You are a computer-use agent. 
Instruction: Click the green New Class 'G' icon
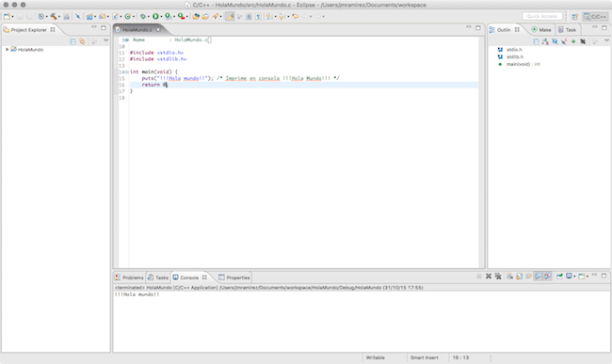tap(127, 16)
